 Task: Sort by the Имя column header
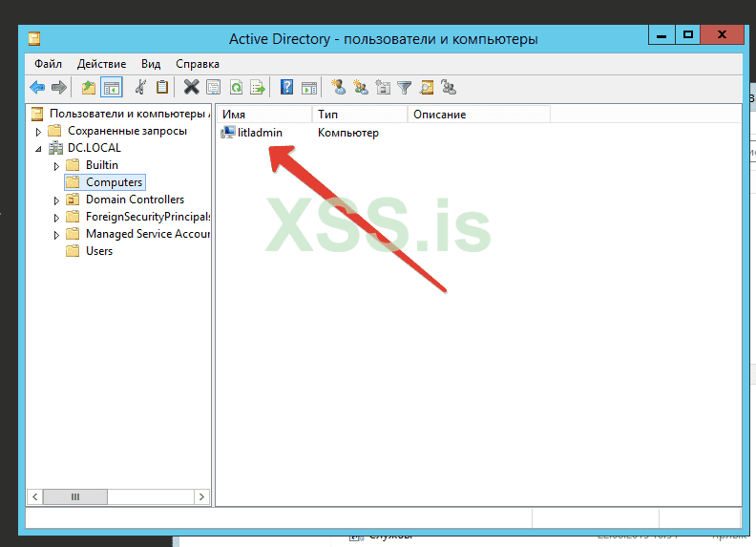tap(264, 115)
